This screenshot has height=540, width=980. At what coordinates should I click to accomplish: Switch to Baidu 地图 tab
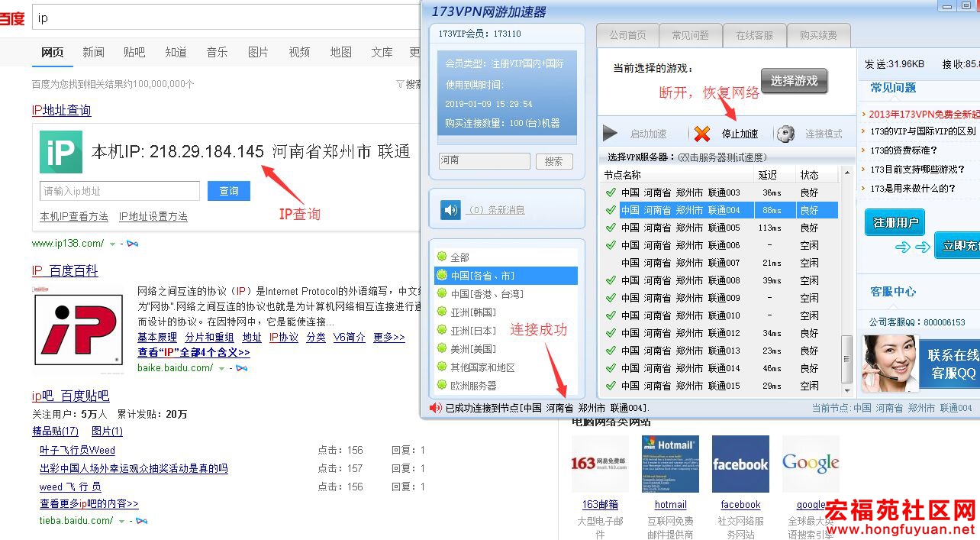click(340, 52)
